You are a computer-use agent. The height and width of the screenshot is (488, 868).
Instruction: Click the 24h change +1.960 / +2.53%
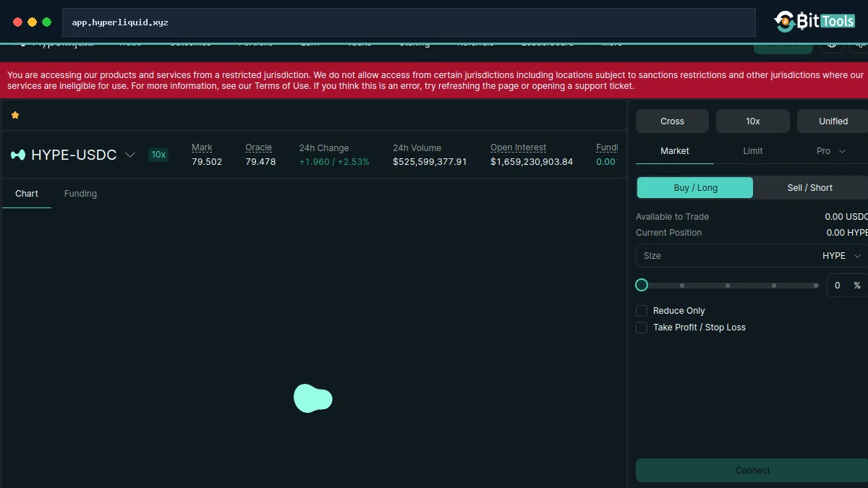334,162
